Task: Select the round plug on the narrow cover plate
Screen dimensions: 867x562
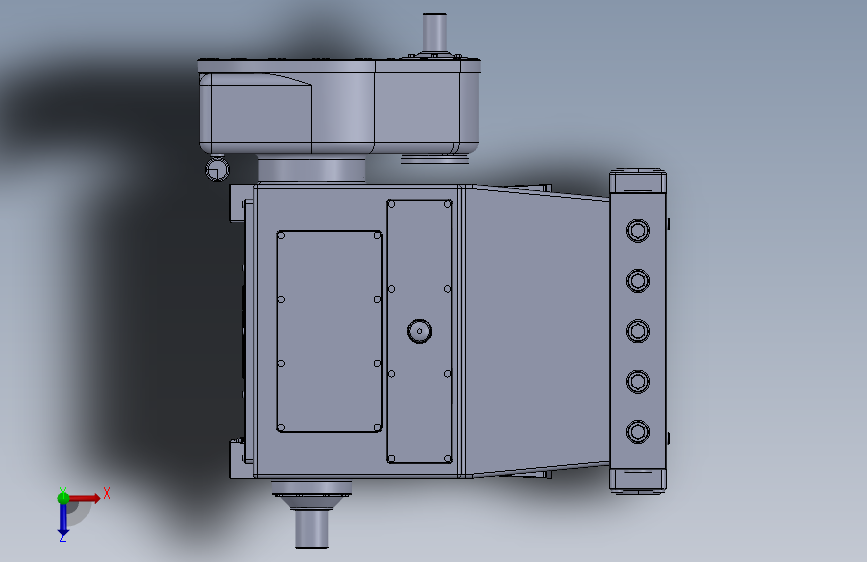Action: coord(419,331)
